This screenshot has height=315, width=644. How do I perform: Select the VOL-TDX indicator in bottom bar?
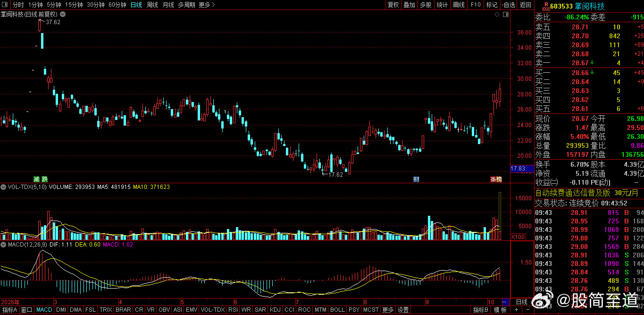click(x=212, y=310)
